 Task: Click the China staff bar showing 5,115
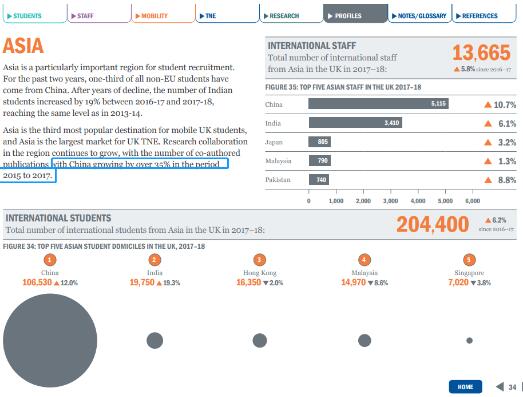378,104
